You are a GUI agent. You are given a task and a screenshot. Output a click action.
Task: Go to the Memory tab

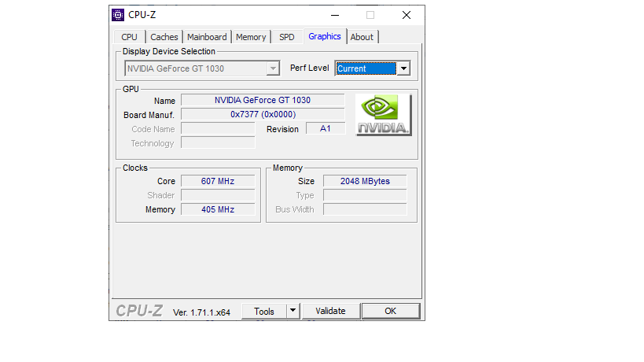251,37
